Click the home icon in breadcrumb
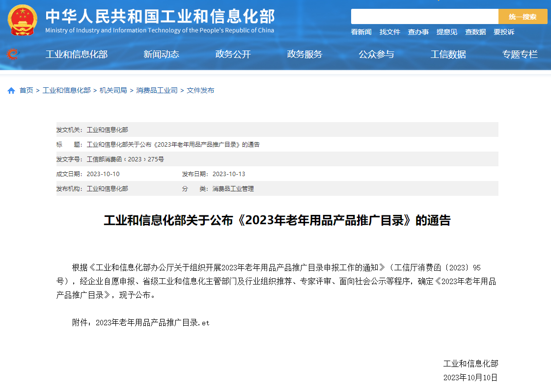Image resolution: width=551 pixels, height=392 pixels. click(11, 91)
